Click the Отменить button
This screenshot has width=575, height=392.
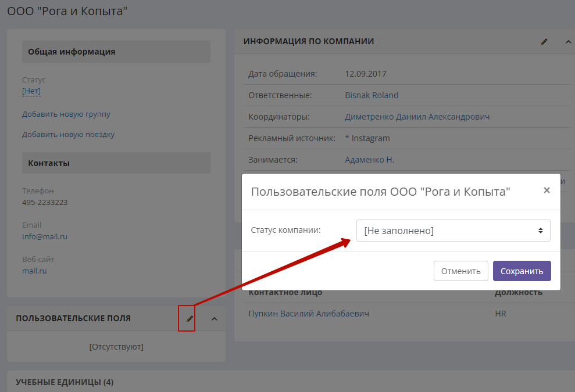coord(460,271)
